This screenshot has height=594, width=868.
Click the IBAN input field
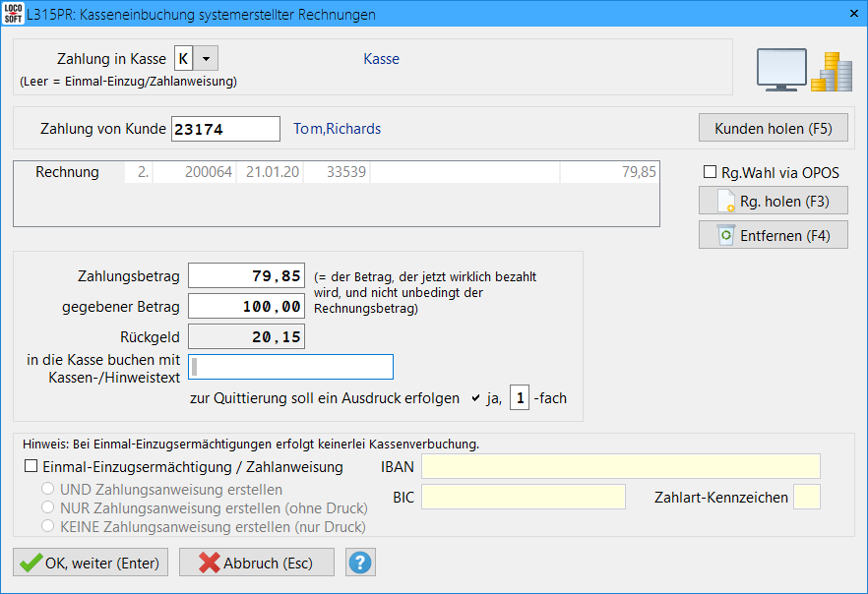coord(620,466)
